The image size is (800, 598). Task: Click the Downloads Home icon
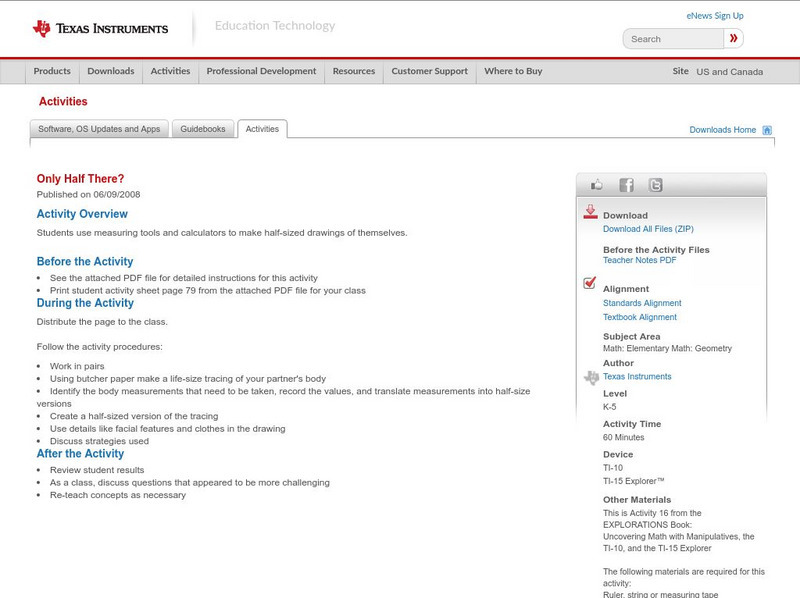pyautogui.click(x=766, y=129)
